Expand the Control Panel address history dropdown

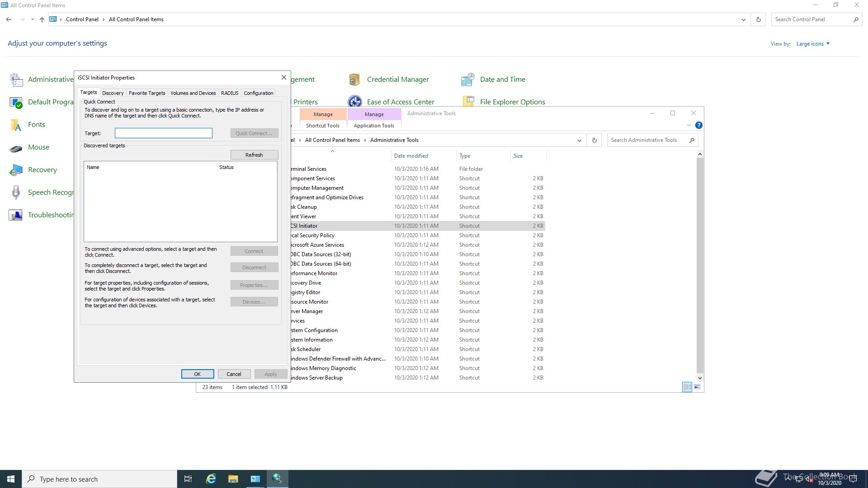coord(743,19)
